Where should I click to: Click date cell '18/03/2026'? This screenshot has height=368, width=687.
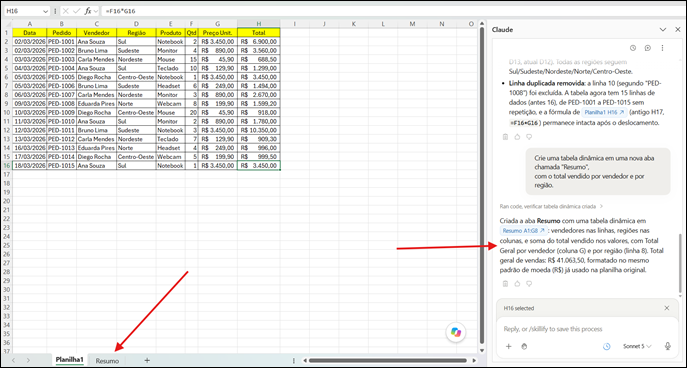point(29,166)
